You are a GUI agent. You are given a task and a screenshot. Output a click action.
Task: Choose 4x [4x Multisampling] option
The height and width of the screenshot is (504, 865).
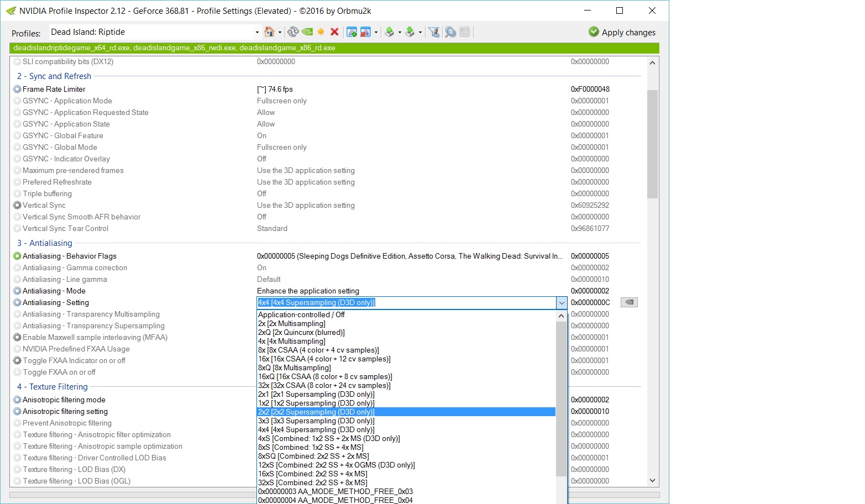406,341
